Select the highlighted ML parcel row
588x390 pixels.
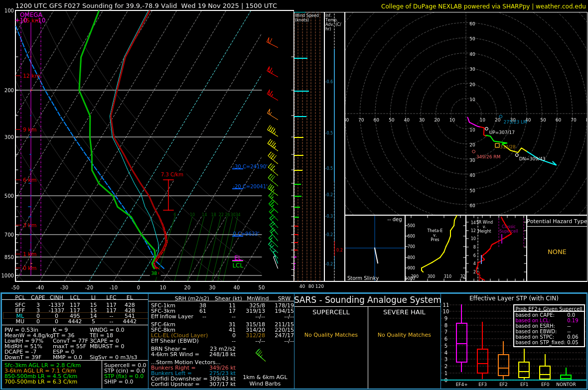[75, 316]
